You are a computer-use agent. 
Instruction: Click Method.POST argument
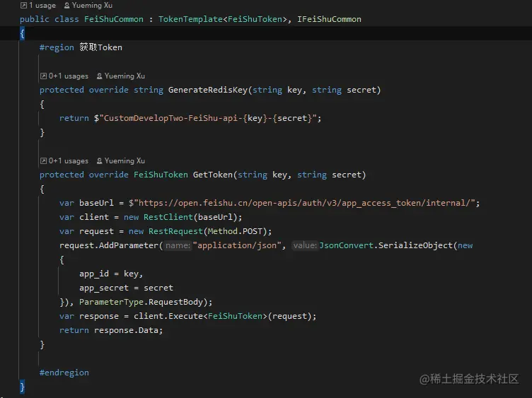click(x=235, y=231)
